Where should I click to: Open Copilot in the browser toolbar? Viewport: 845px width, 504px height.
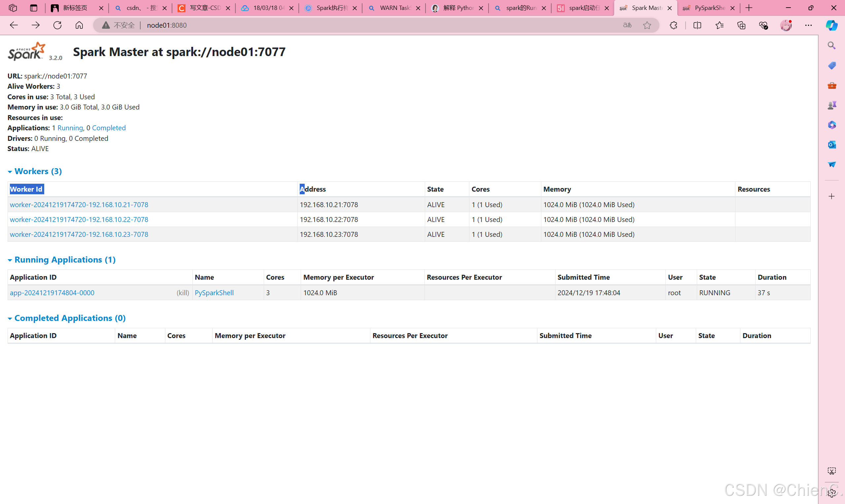(x=832, y=25)
